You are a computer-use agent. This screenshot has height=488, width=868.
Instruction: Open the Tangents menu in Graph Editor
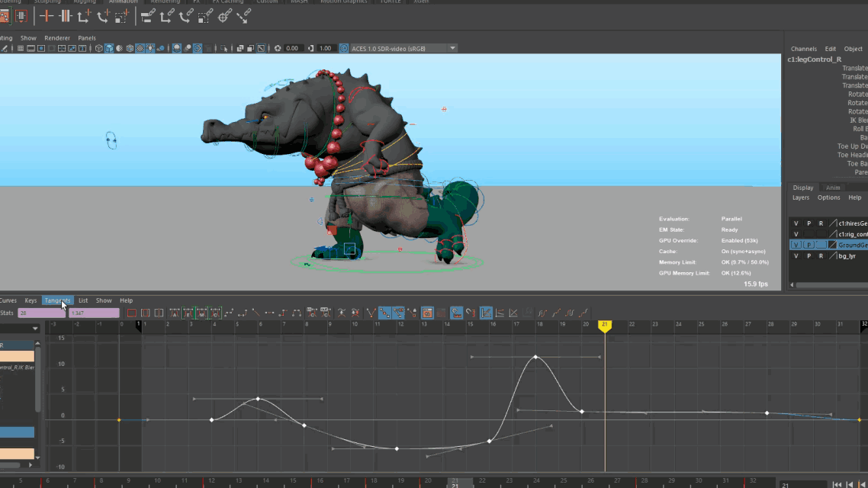point(58,300)
